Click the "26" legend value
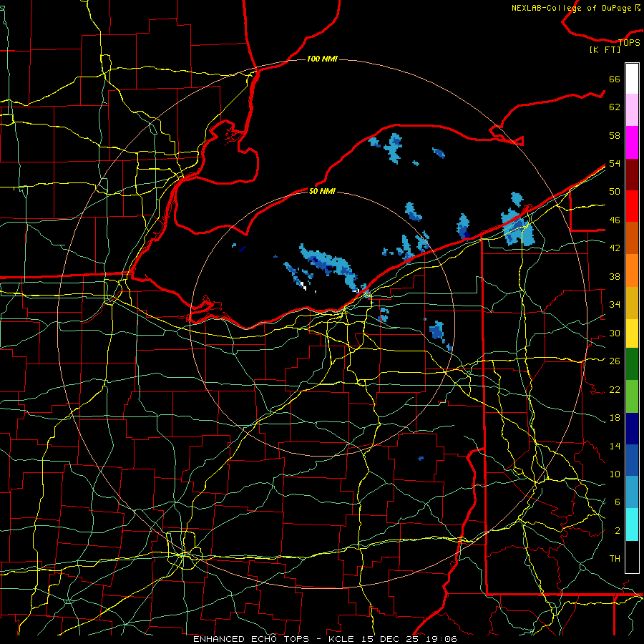Image resolution: width=644 pixels, height=644 pixels. click(615, 361)
